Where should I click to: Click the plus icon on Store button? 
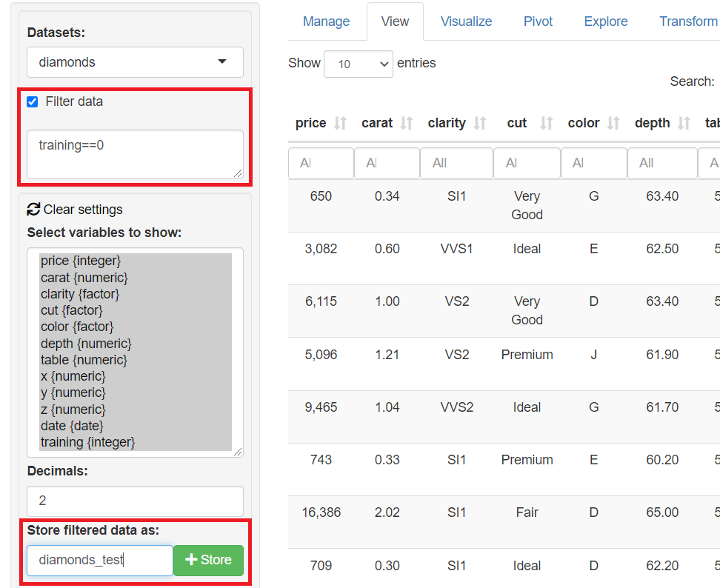(x=192, y=560)
